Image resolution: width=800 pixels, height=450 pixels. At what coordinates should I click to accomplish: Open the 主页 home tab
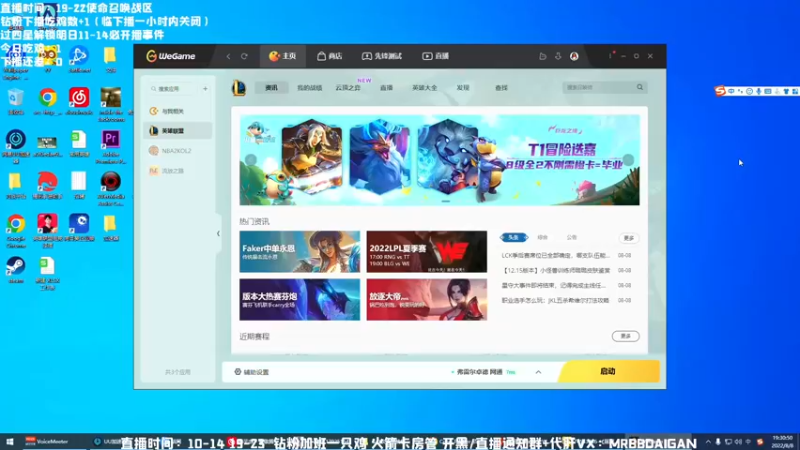[283, 56]
